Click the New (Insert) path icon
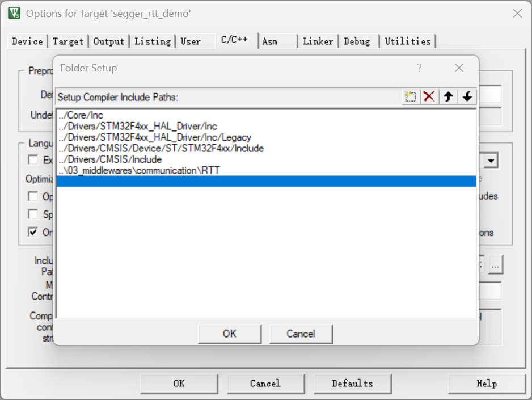532x400 pixels. 411,96
